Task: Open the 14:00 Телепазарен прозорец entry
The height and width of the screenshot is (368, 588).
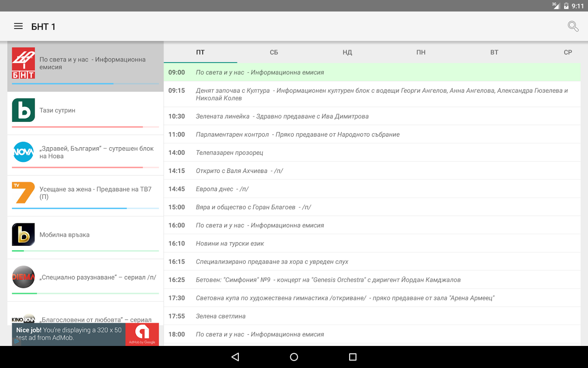Action: pos(229,153)
